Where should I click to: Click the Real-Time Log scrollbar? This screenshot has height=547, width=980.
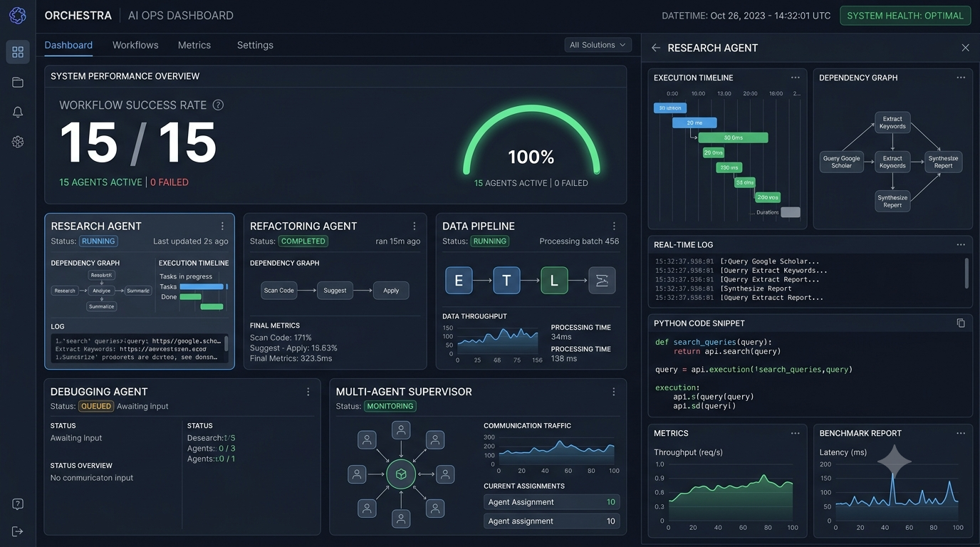tap(966, 273)
